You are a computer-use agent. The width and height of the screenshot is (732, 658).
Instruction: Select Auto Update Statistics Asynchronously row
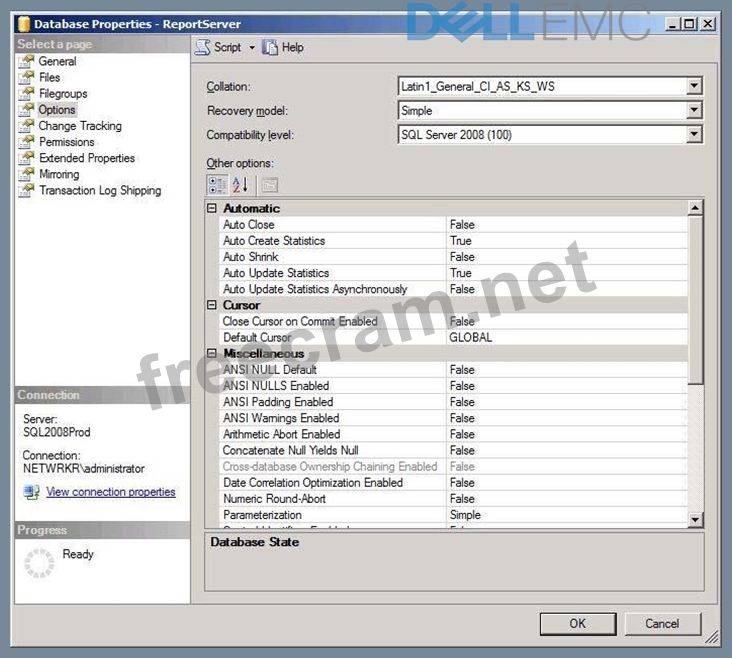coord(453,289)
